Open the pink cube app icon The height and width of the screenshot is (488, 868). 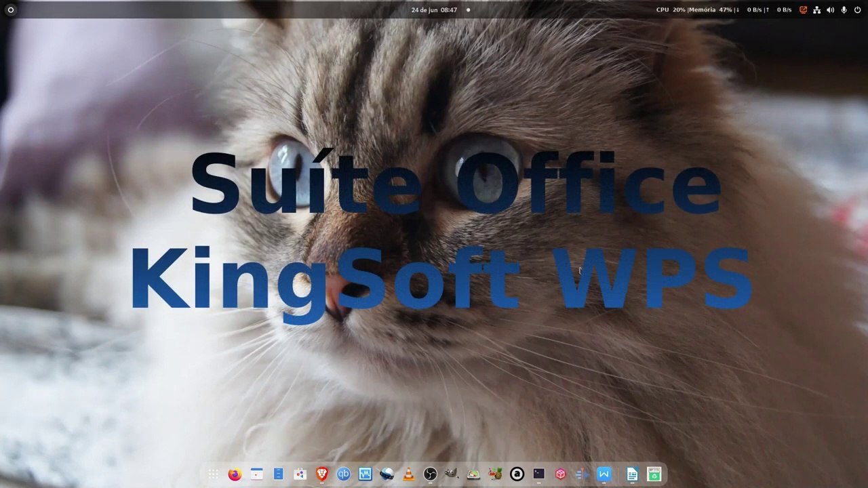tap(560, 474)
